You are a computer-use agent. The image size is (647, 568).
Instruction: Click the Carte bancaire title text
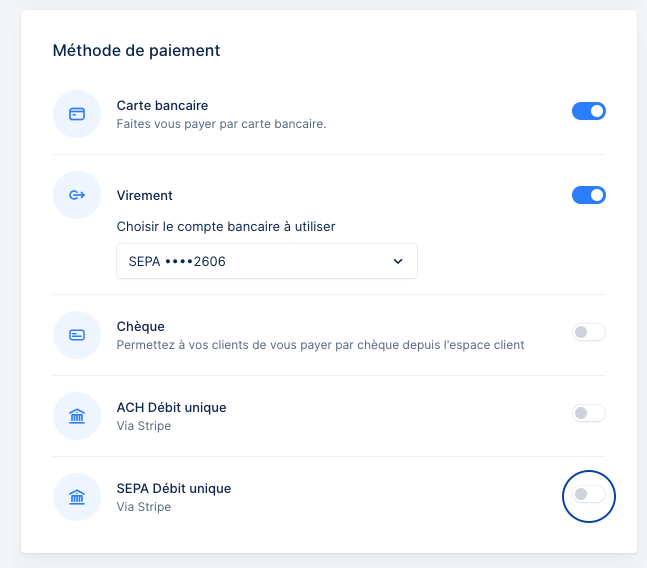[x=162, y=106]
